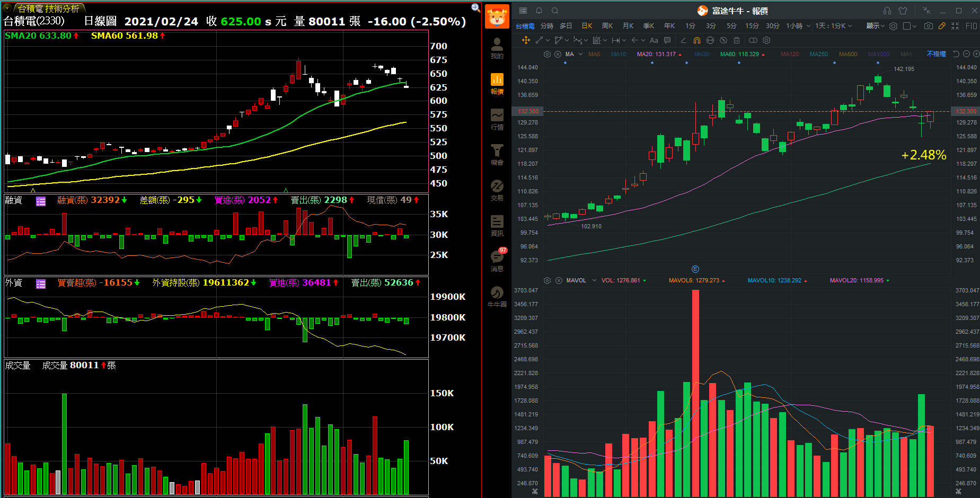The width and height of the screenshot is (980, 498).
Task: Click the 台積電 stock name link
Action: tap(525, 25)
